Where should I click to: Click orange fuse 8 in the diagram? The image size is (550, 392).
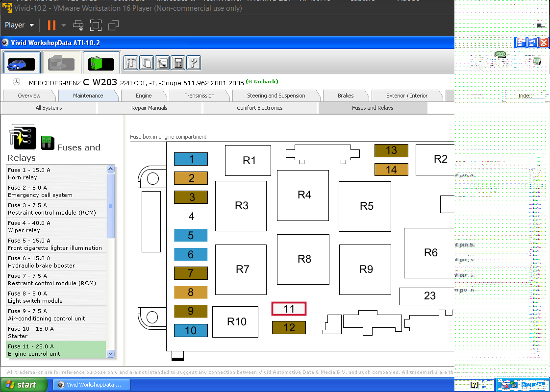tap(191, 292)
